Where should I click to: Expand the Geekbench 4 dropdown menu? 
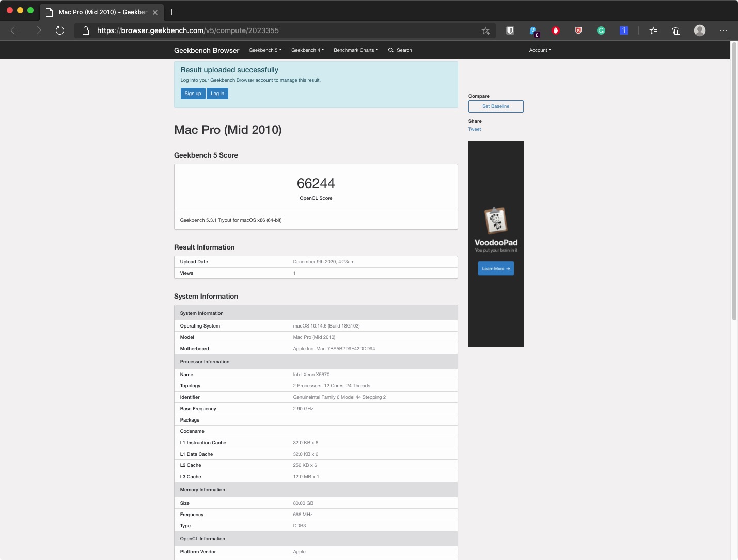308,50
